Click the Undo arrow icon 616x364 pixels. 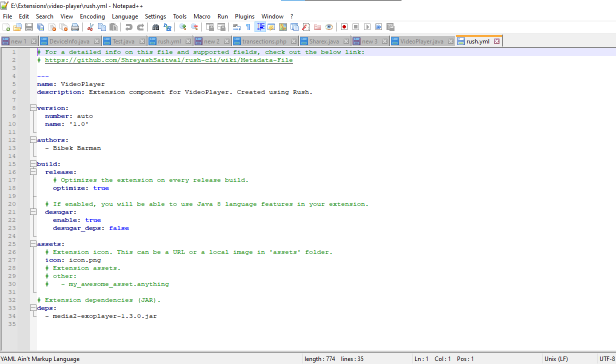point(129,27)
